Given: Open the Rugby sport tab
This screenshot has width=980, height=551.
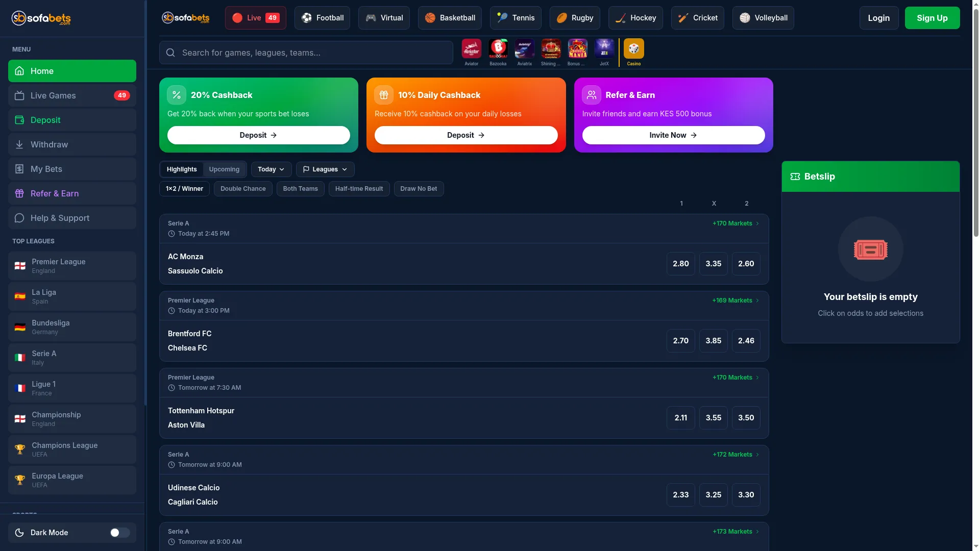Looking at the screenshot, I should click(x=575, y=18).
